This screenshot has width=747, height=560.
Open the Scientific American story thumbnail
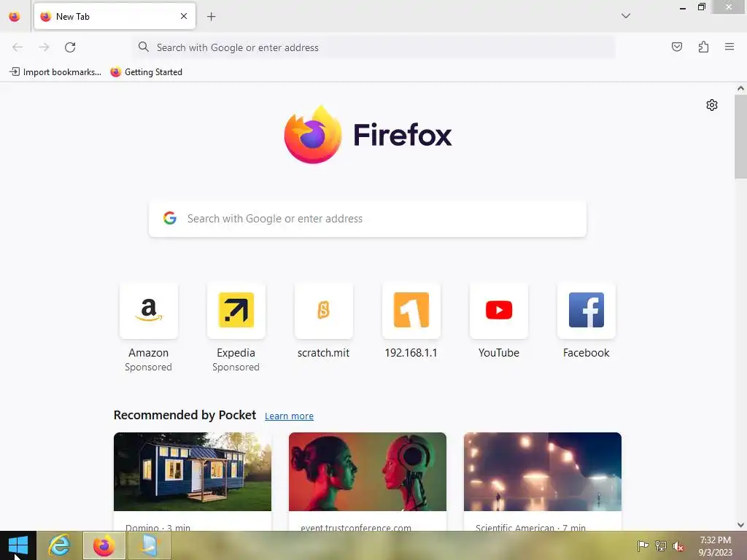543,472
